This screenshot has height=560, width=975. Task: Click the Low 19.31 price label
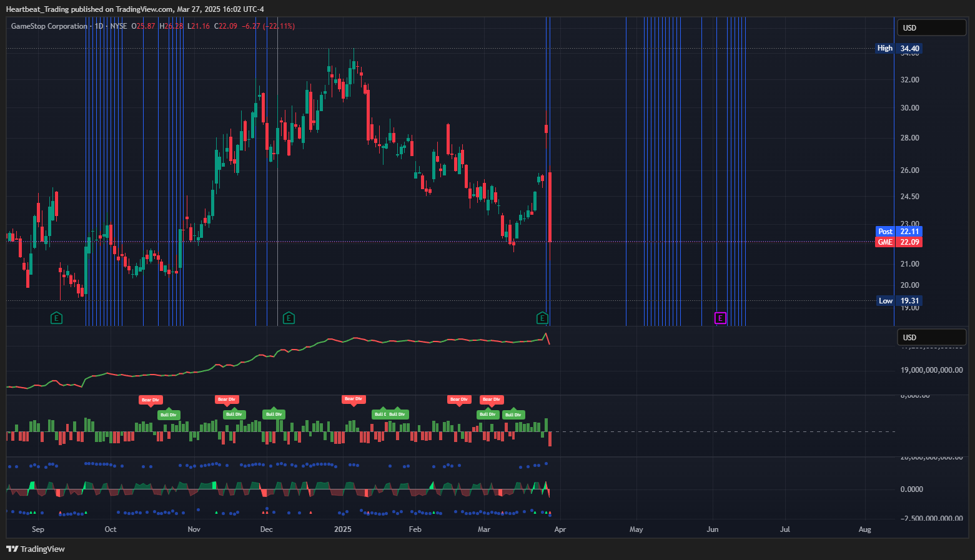899,300
